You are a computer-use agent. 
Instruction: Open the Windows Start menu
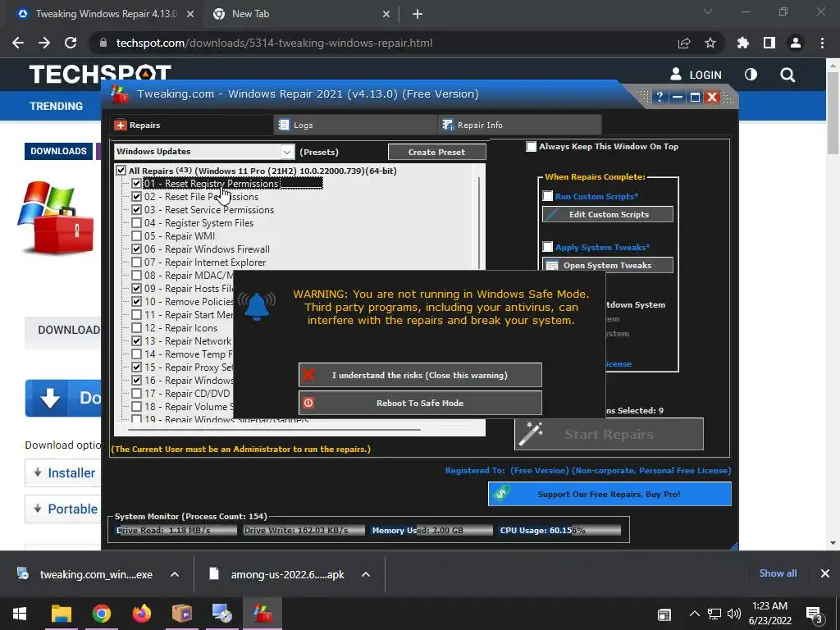pyautogui.click(x=20, y=614)
